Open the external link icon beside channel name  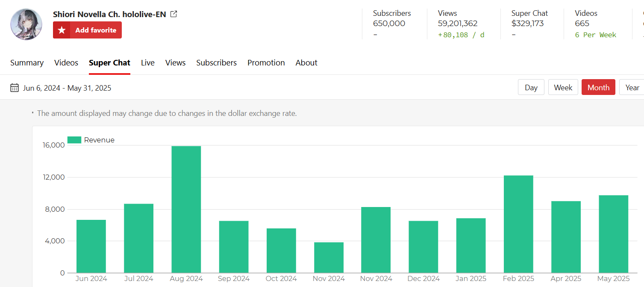tap(173, 14)
